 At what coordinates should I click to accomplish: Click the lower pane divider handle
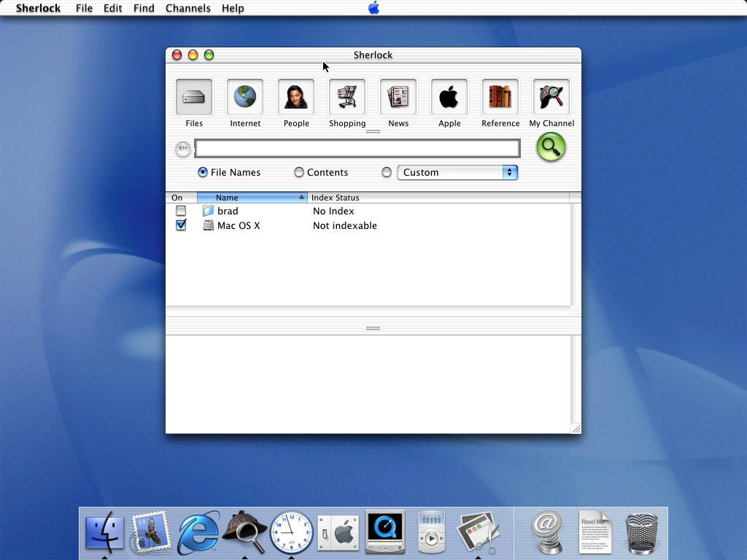click(x=373, y=328)
